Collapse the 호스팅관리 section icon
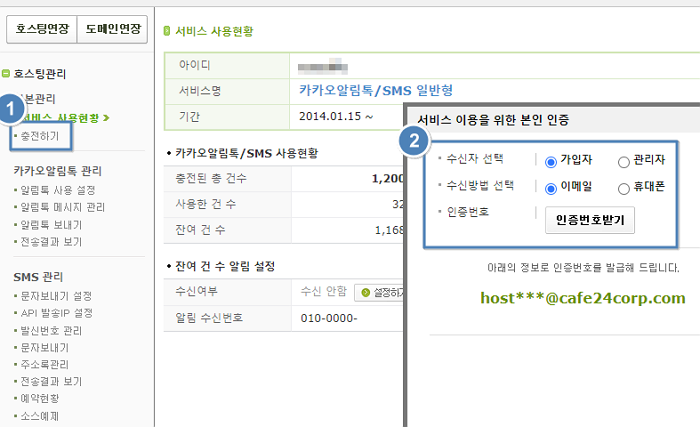 pyautogui.click(x=5, y=73)
